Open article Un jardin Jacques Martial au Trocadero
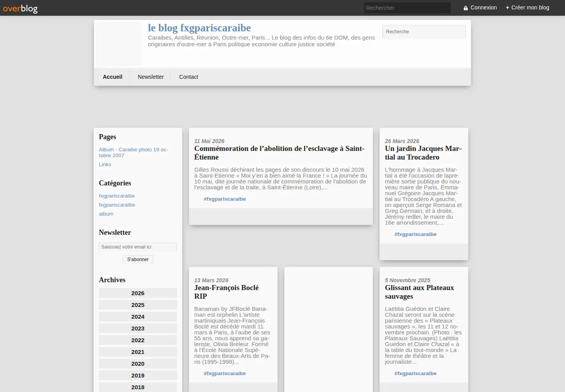 click(x=423, y=153)
